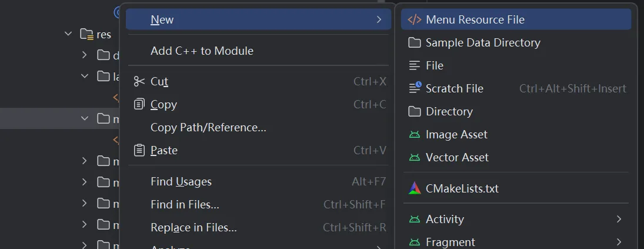Click the Fragment Android icon
Image resolution: width=644 pixels, height=249 pixels.
coord(415,242)
